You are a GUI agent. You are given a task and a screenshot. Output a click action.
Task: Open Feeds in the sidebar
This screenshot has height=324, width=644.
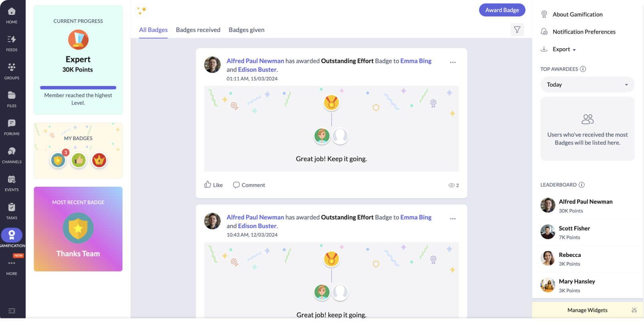click(x=12, y=43)
